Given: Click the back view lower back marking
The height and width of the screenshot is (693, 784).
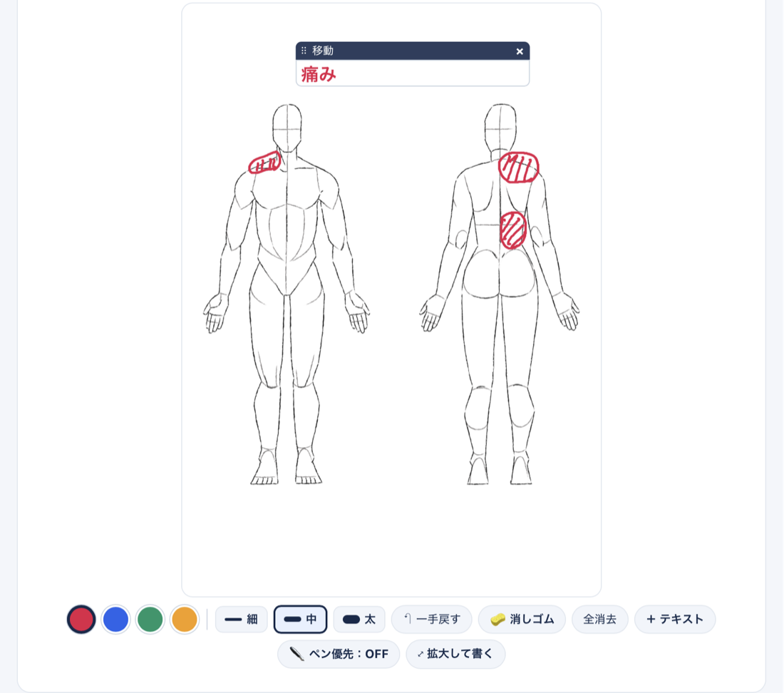Looking at the screenshot, I should [x=513, y=230].
